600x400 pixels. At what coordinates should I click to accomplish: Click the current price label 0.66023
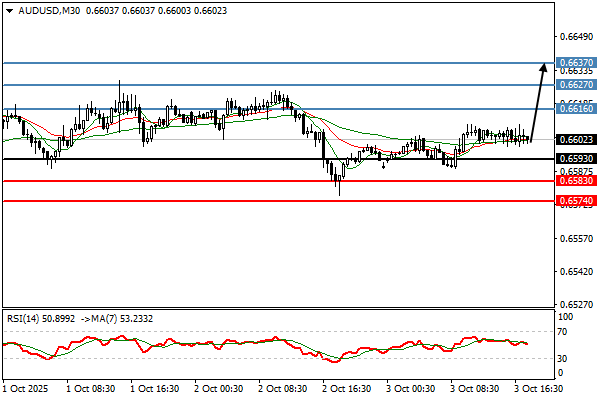click(576, 140)
